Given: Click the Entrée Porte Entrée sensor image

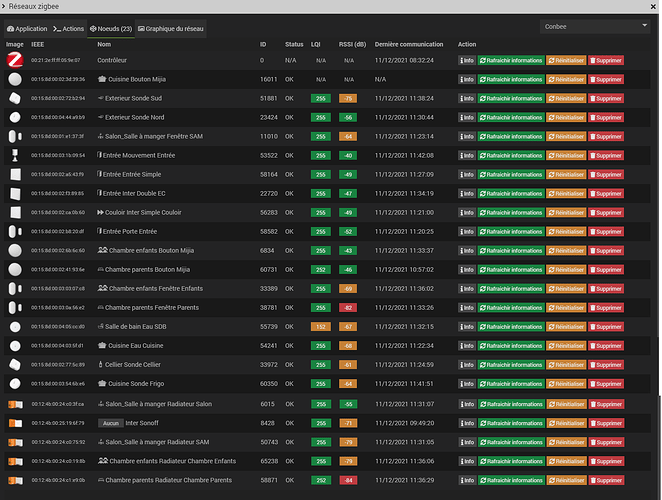Looking at the screenshot, I should point(15,231).
